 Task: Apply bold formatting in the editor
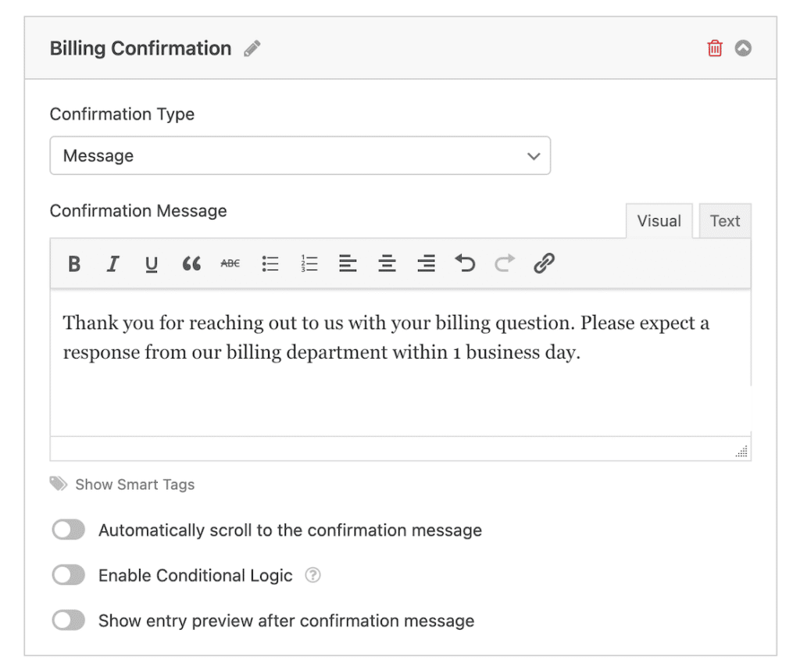point(73,263)
